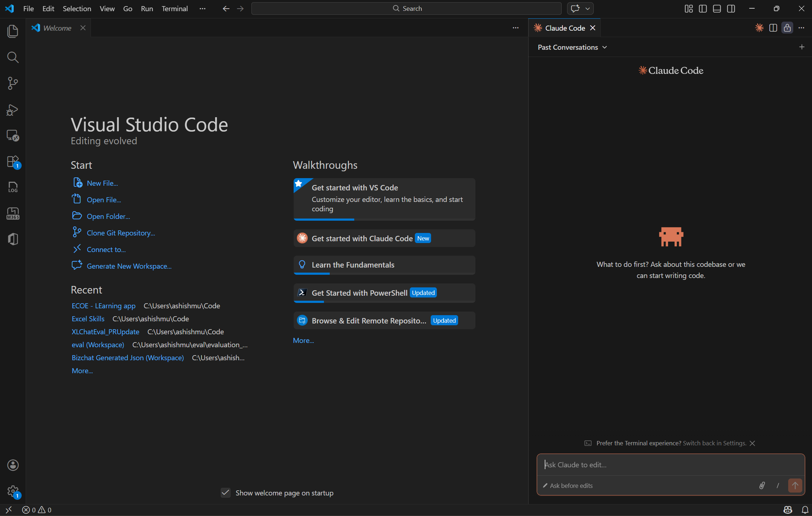This screenshot has width=812, height=516.
Task: Click New File link
Action: pos(102,183)
